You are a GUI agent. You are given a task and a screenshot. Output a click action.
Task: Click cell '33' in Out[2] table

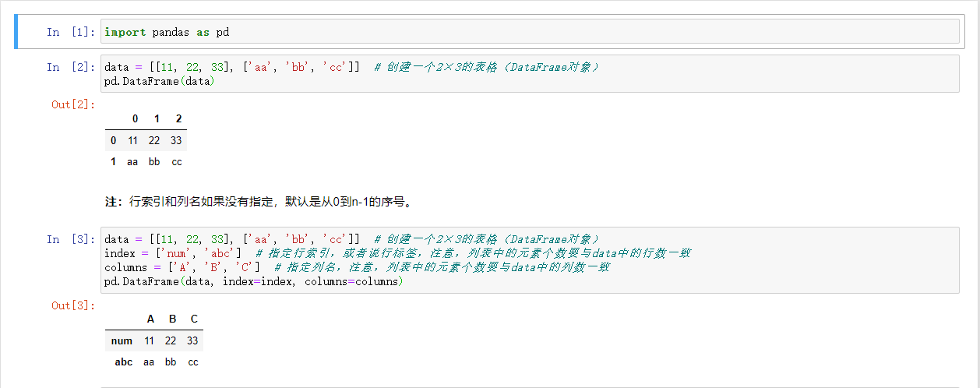(176, 140)
